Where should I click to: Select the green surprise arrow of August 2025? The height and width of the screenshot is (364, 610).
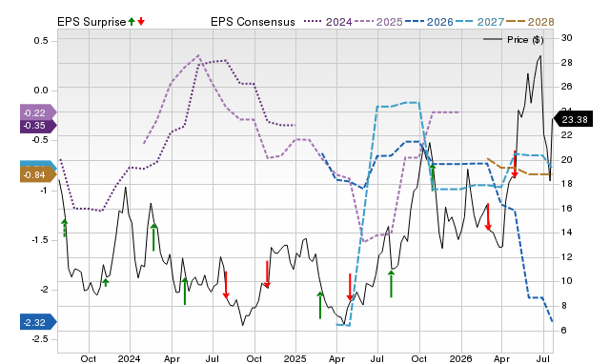(392, 284)
